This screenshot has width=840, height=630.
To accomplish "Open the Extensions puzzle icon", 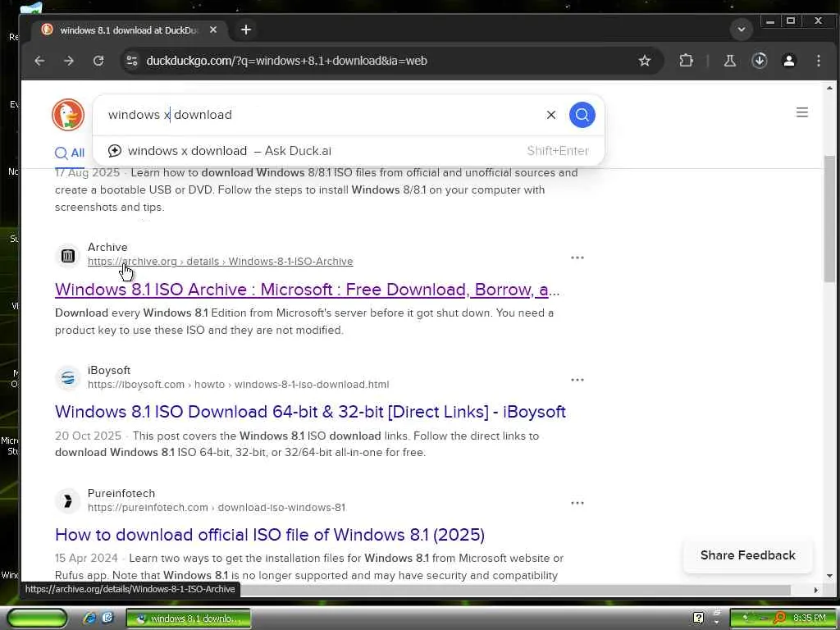I will click(686, 61).
